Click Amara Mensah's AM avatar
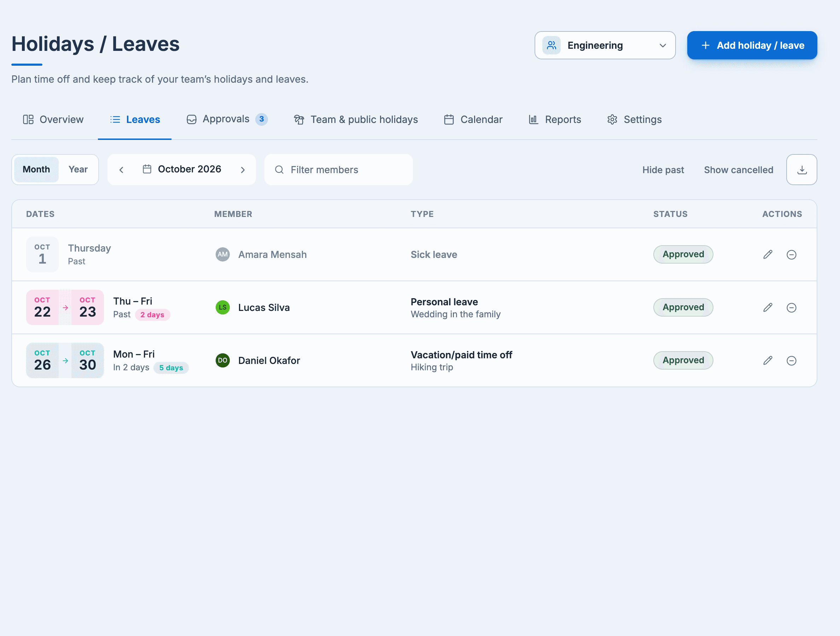Image resolution: width=840 pixels, height=636 pixels. coord(222,254)
